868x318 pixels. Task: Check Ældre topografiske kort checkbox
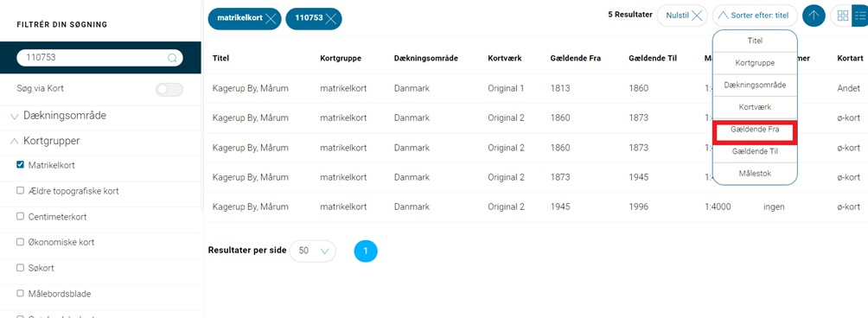(21, 191)
